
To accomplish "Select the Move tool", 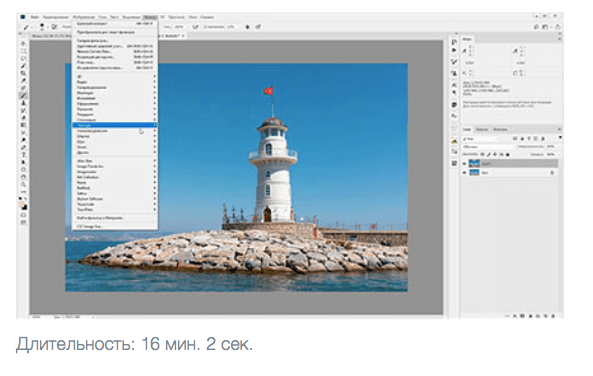I will (23, 44).
